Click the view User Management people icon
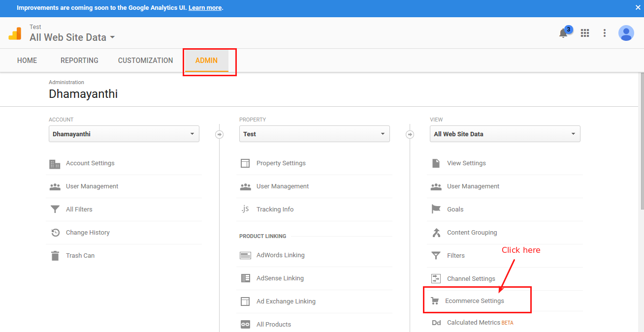The height and width of the screenshot is (332, 644). click(436, 186)
